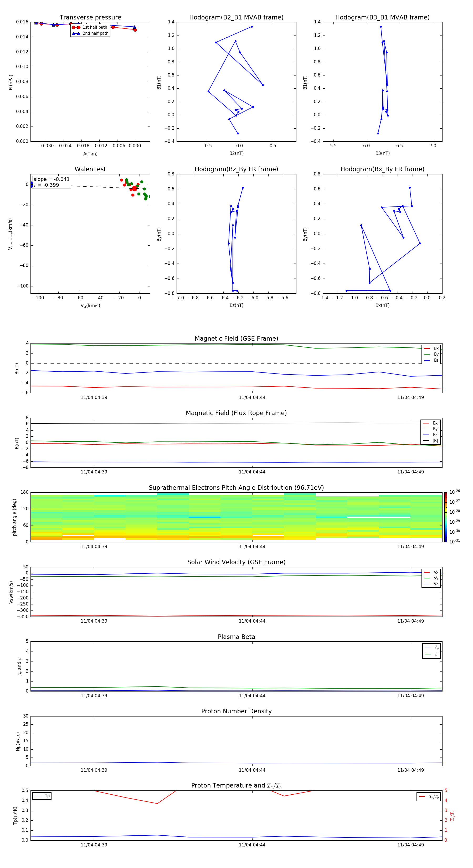
Task: Click the "WalenTest" plot title
Action: tap(90, 169)
